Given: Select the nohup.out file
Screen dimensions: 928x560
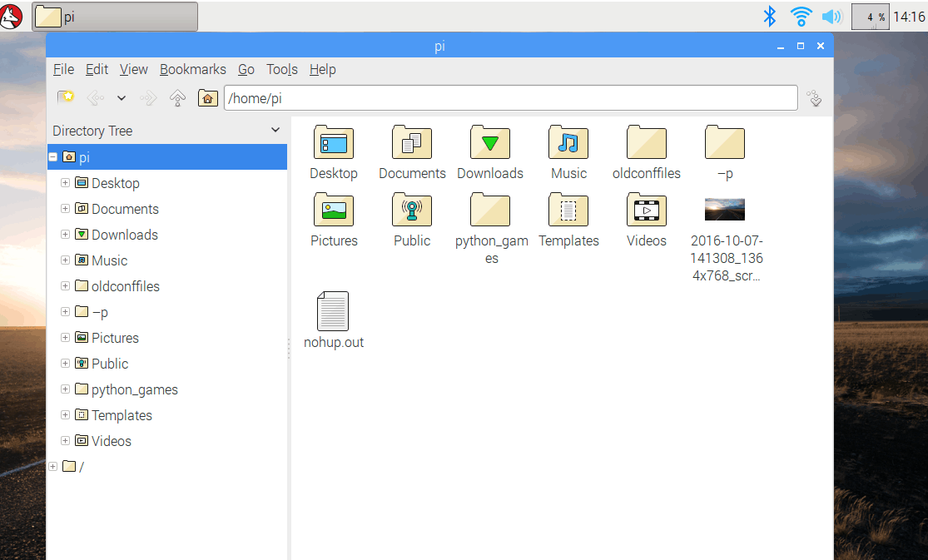Looking at the screenshot, I should (334, 312).
